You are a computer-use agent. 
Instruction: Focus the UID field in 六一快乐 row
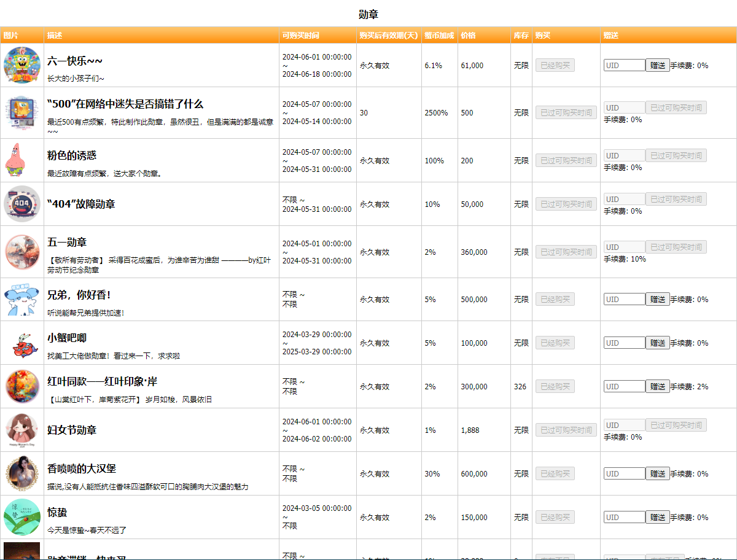[x=625, y=65]
